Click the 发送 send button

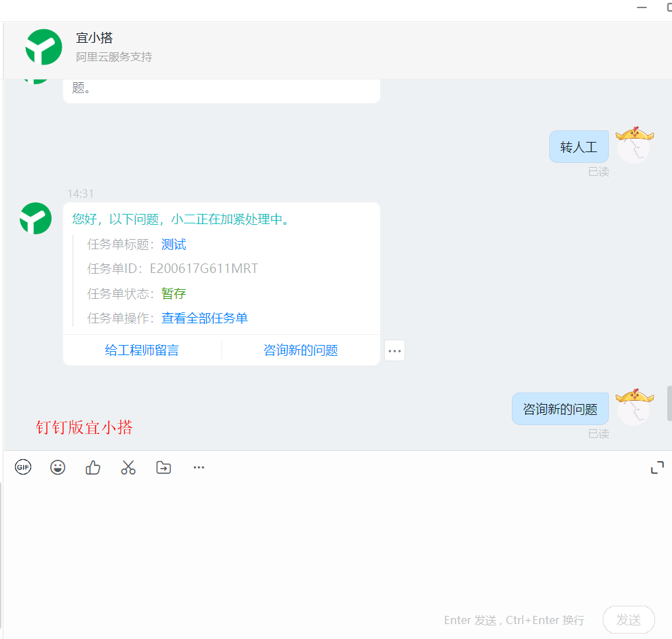coord(629,620)
